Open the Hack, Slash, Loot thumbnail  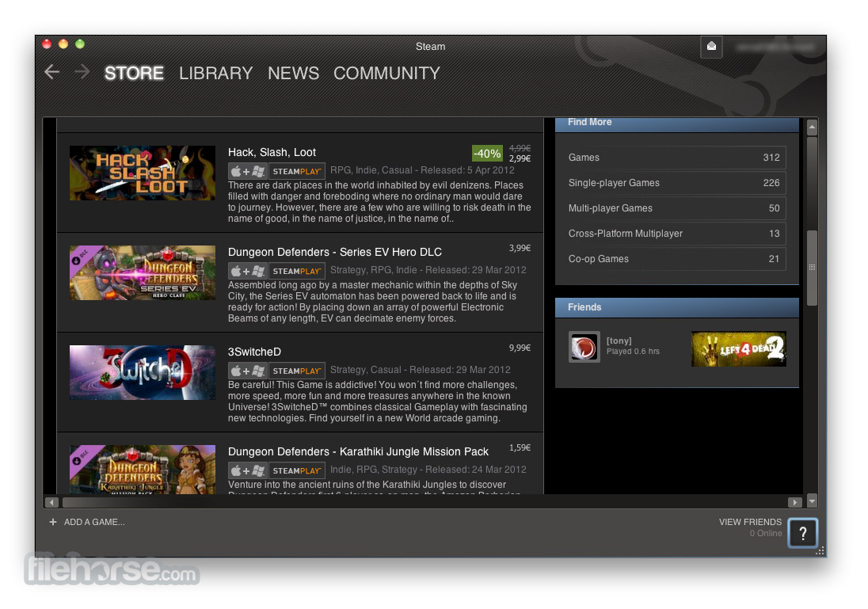point(143,173)
